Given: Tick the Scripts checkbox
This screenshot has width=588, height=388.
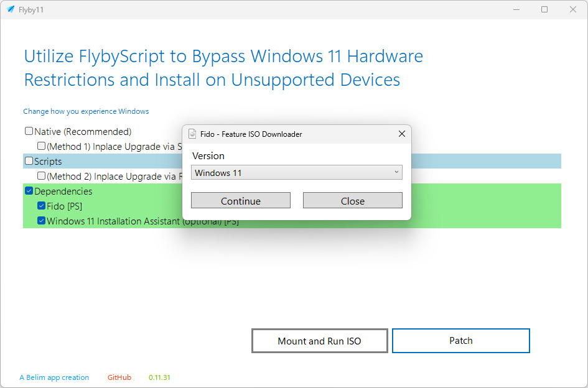Looking at the screenshot, I should click(29, 161).
